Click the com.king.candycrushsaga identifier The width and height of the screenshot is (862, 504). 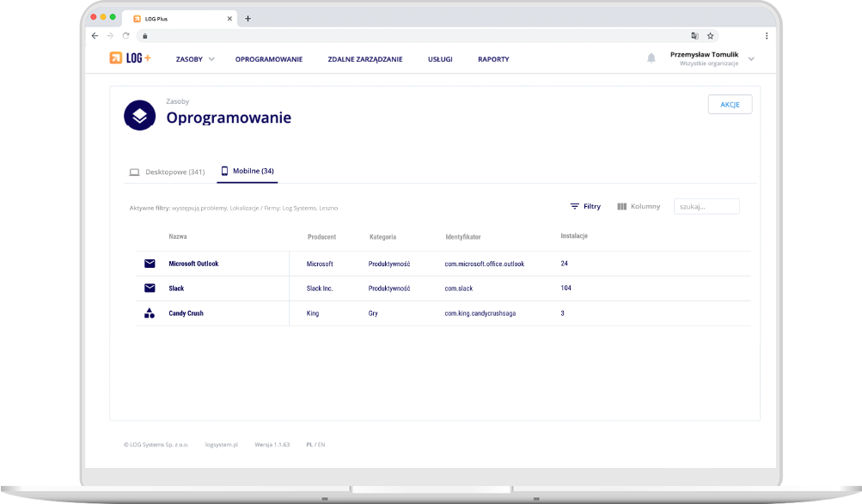(x=480, y=313)
